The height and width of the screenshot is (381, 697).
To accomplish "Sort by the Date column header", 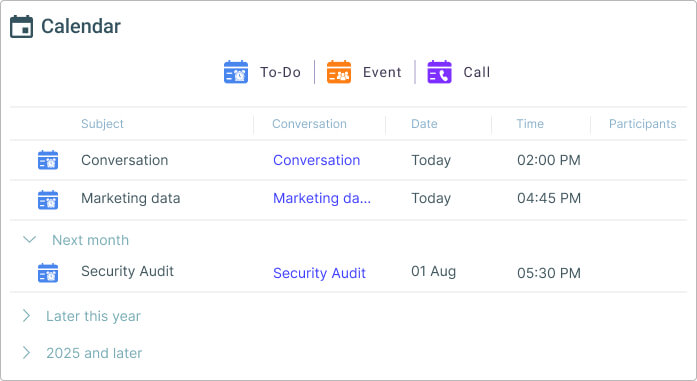I will tap(424, 124).
